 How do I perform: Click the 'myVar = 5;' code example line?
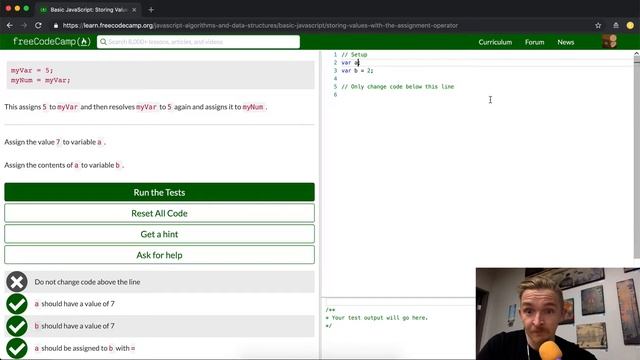point(32,70)
